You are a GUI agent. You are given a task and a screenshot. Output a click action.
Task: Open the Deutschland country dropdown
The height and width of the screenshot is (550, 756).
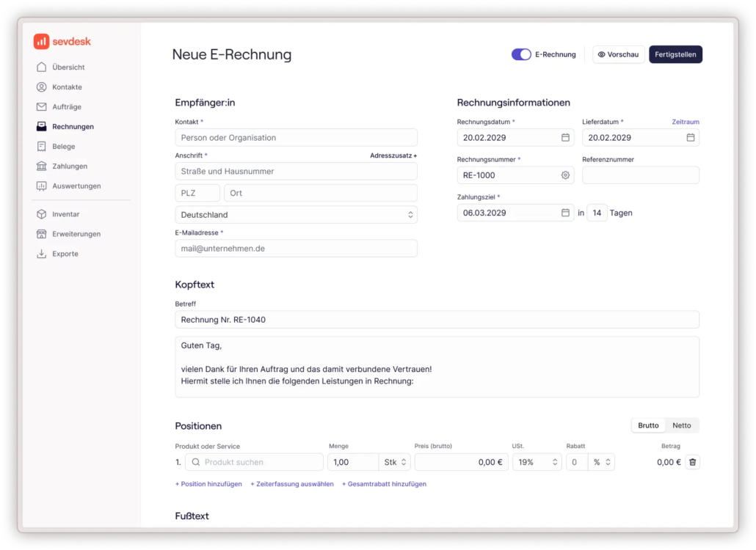(296, 214)
